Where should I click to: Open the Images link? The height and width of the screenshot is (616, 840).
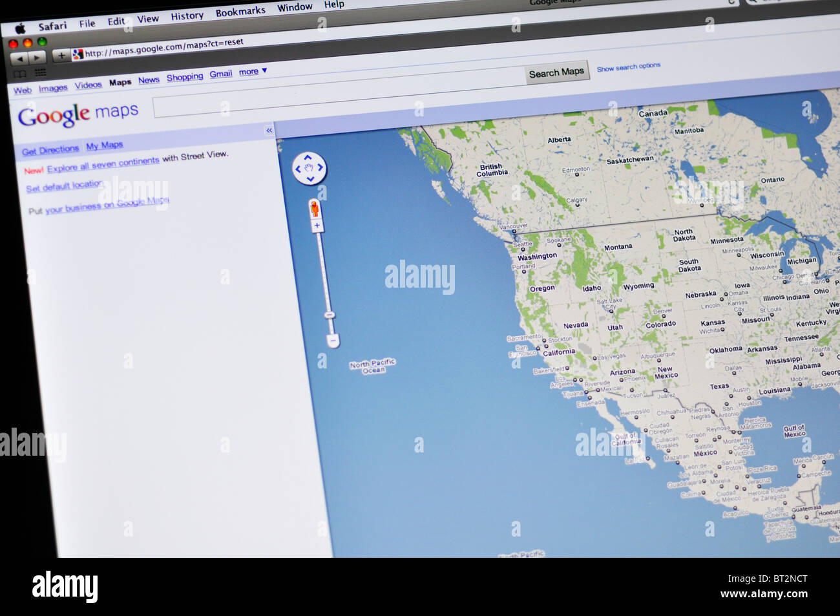(53, 88)
